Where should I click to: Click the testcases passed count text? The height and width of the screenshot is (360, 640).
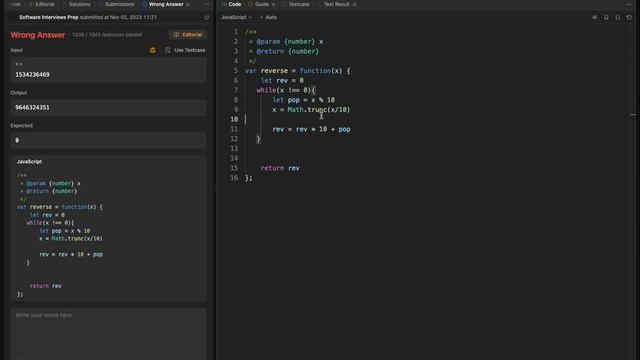pos(107,35)
